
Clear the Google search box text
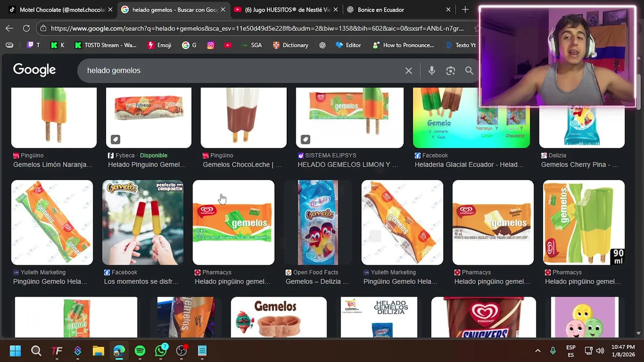click(409, 71)
